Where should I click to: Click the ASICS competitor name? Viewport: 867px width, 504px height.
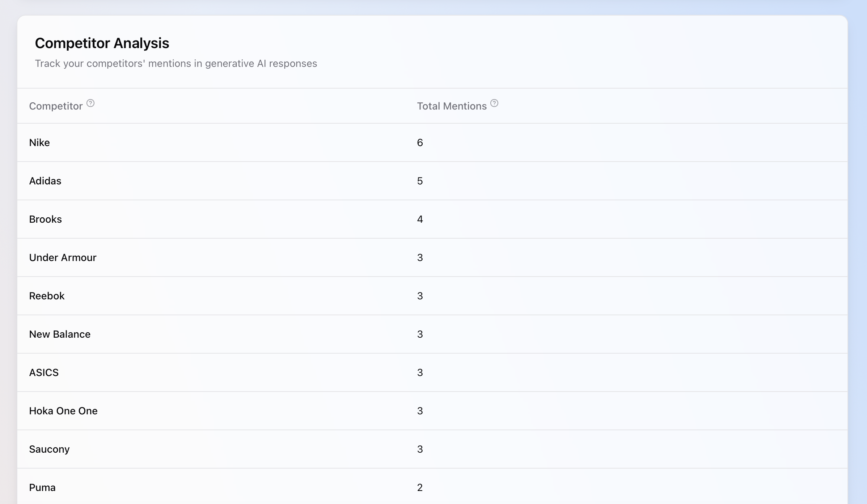(x=44, y=373)
